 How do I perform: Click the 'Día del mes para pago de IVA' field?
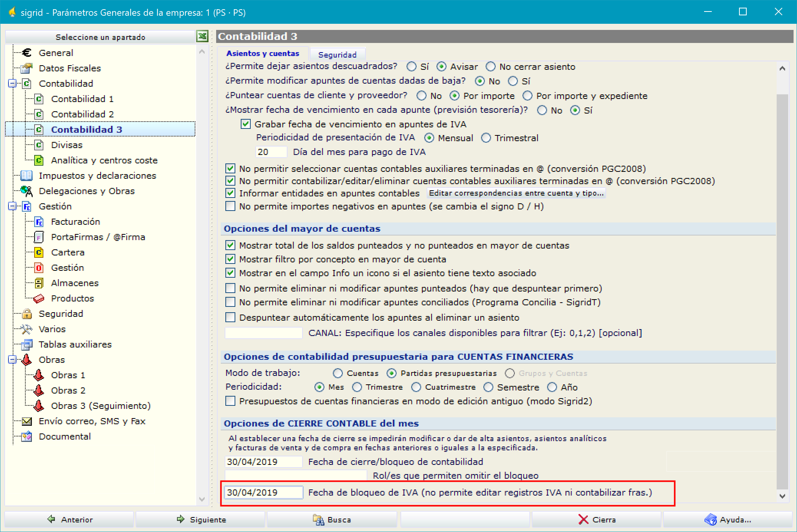click(x=271, y=152)
